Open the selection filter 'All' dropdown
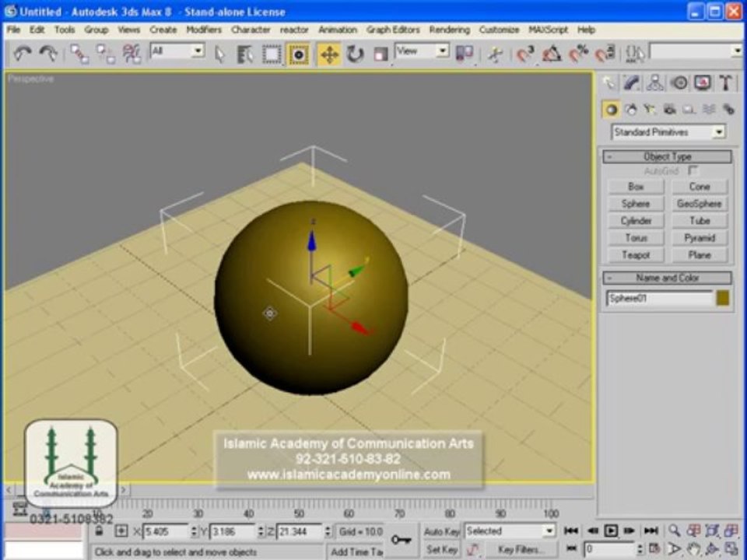Viewport: 747px width, 560px height. click(198, 51)
